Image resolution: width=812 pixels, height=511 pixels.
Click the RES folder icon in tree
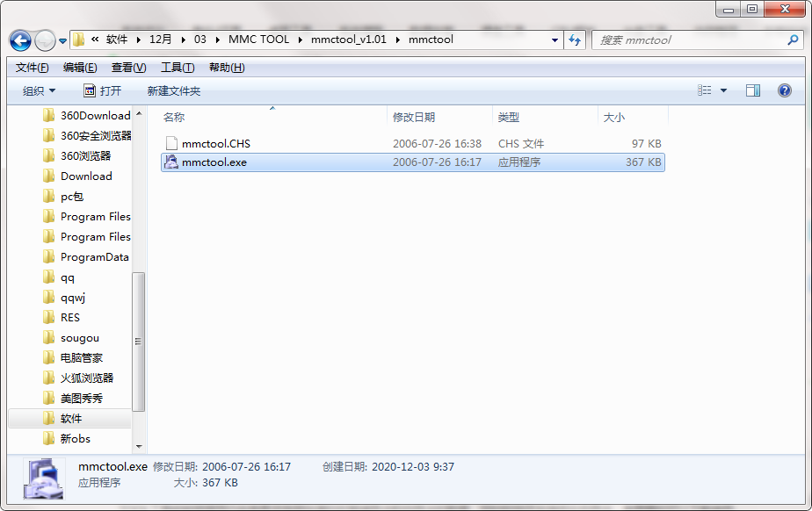[x=48, y=318]
